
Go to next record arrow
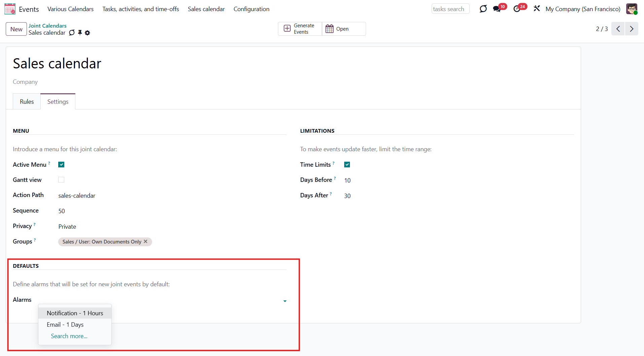632,29
